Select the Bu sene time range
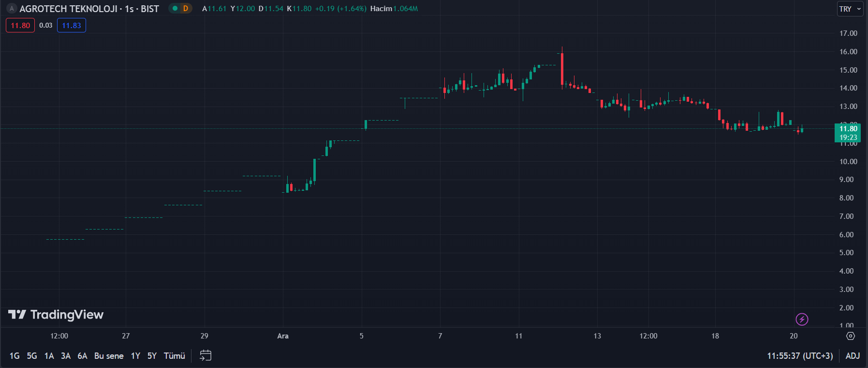Viewport: 868px width, 368px height. [x=109, y=356]
